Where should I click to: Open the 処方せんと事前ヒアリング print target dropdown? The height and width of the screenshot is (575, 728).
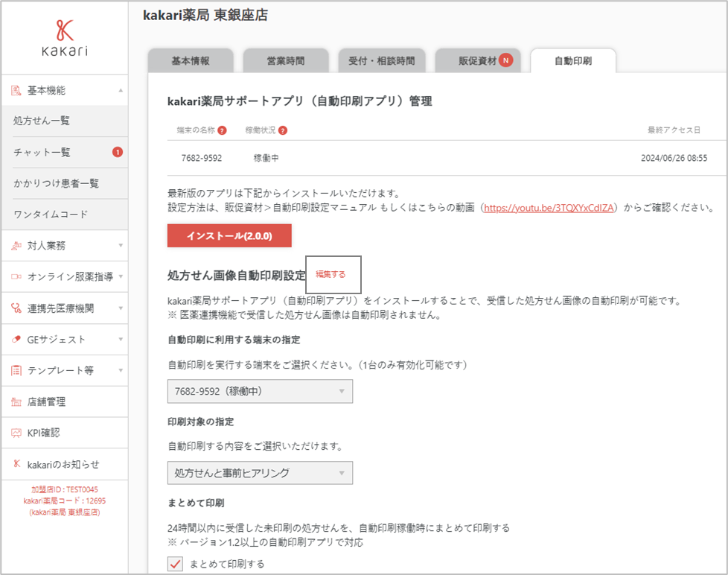click(x=260, y=473)
